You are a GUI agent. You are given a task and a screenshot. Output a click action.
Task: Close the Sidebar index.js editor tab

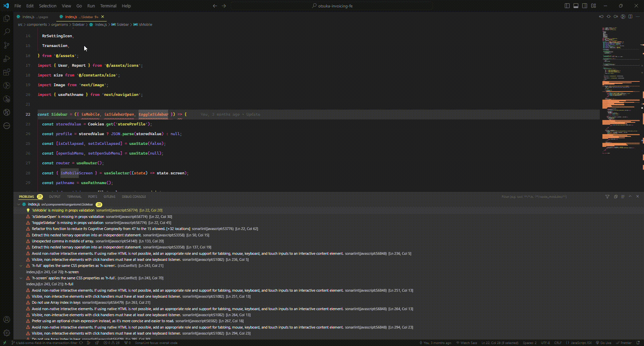103,16
